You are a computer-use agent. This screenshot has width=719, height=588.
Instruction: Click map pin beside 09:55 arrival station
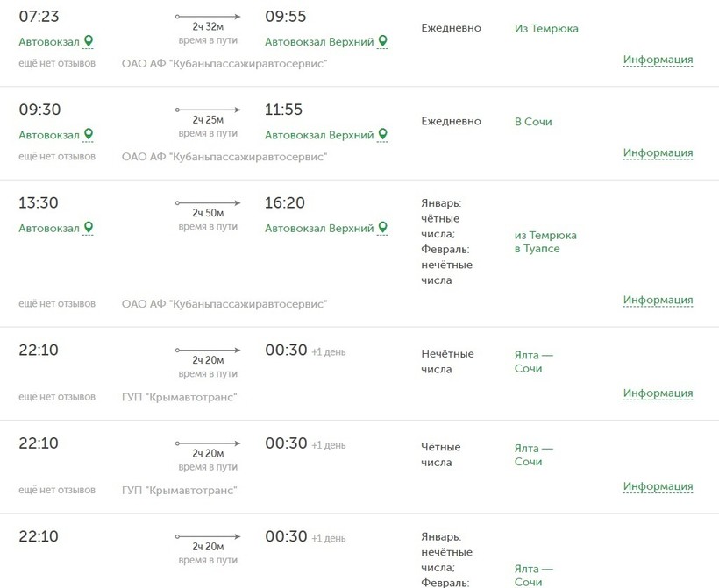(x=383, y=41)
